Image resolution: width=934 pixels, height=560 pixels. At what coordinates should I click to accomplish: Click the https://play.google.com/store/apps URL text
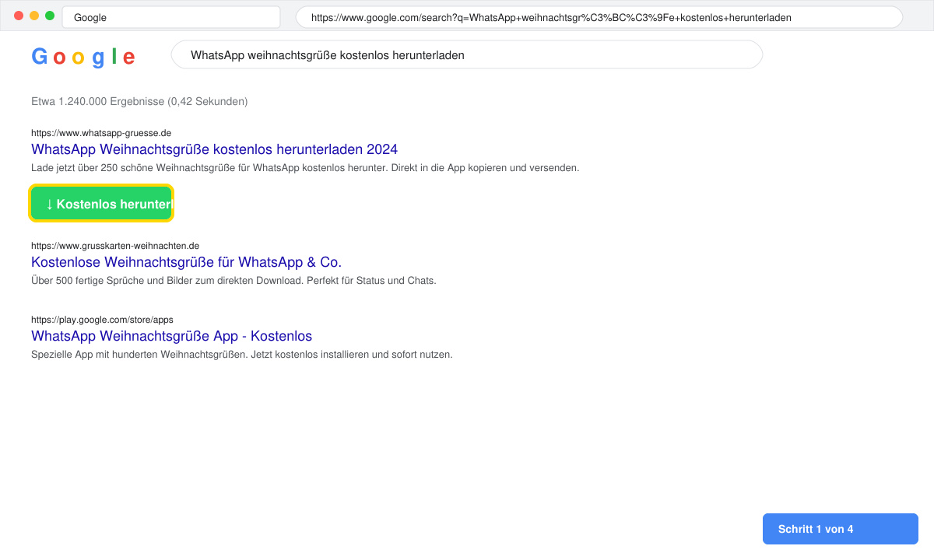[102, 320]
